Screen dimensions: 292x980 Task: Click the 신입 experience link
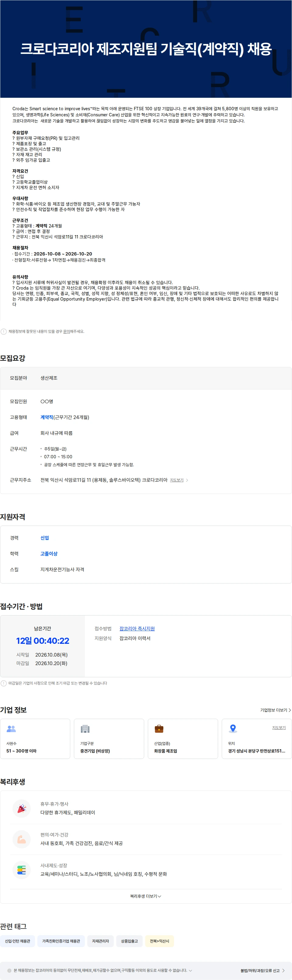pyautogui.click(x=44, y=538)
